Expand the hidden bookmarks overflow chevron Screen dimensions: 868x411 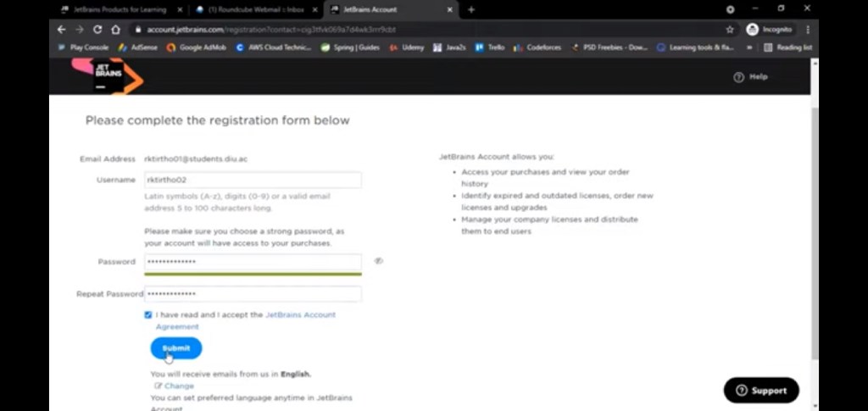pos(748,47)
